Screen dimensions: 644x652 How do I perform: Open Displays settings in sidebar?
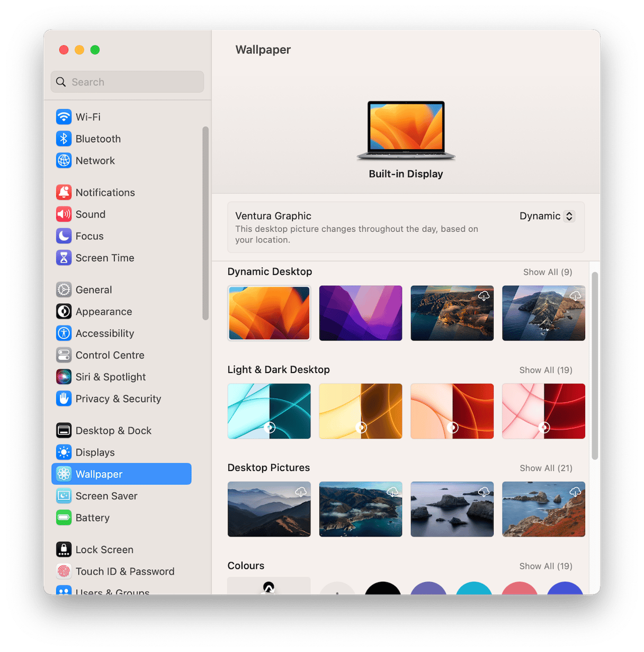click(x=95, y=452)
